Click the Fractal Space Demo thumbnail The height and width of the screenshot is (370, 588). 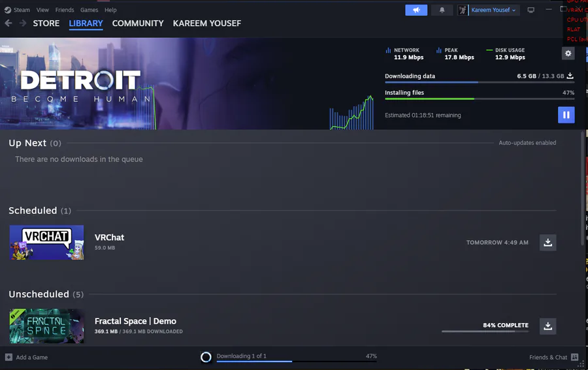point(46,326)
